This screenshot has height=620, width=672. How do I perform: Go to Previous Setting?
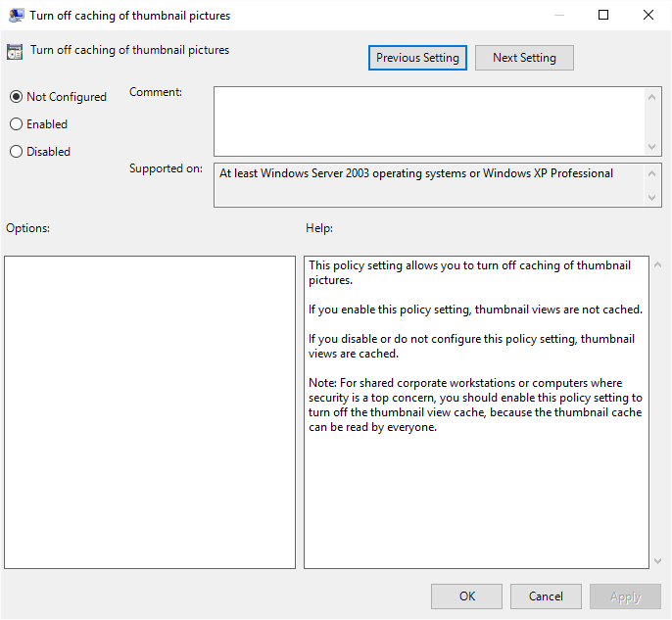tap(417, 58)
